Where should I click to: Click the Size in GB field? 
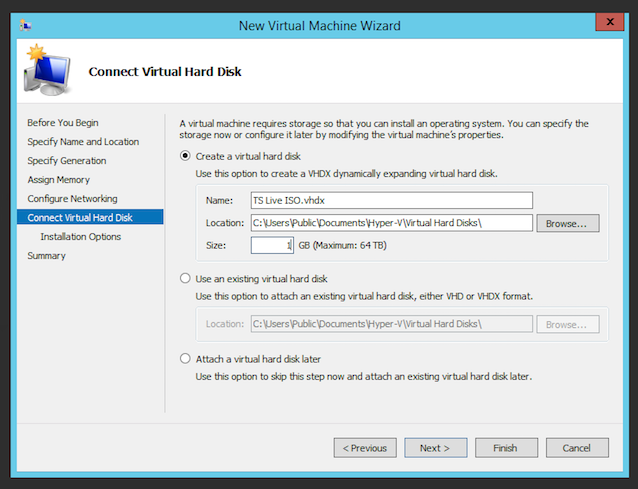pyautogui.click(x=272, y=245)
